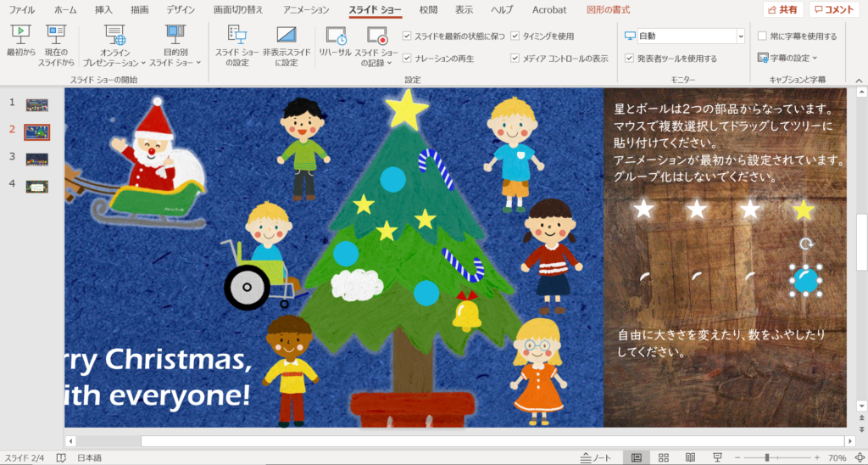The height and width of the screenshot is (465, 868).
Task: Click horizontal scrollbar left arrow
Action: [x=70, y=441]
